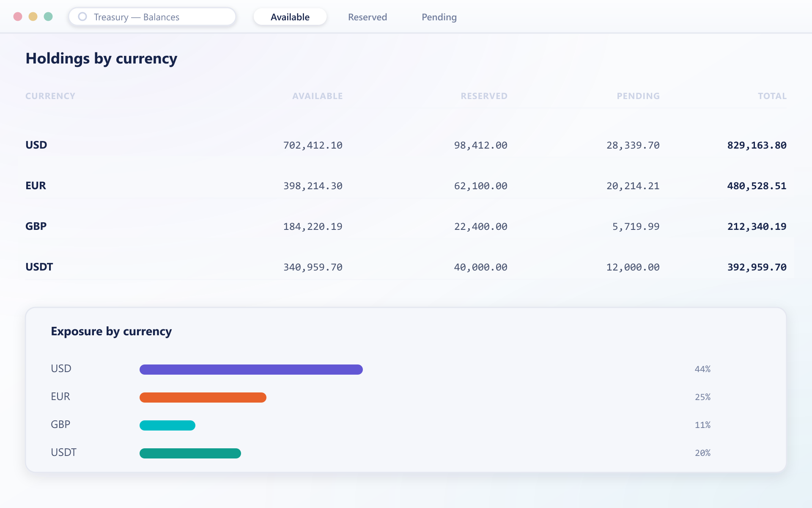Click USDT available value 340,959.70
The width and height of the screenshot is (812, 508).
click(x=313, y=267)
